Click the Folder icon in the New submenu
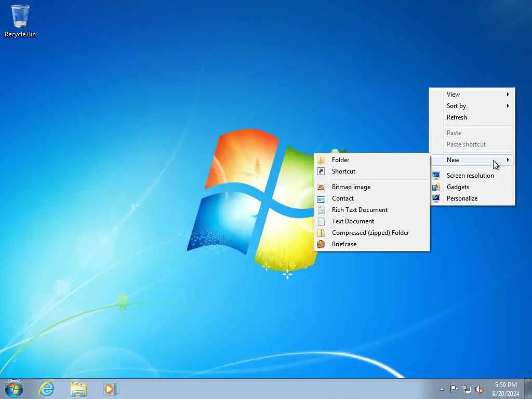Screen dimensions: 532x399 click(321, 160)
